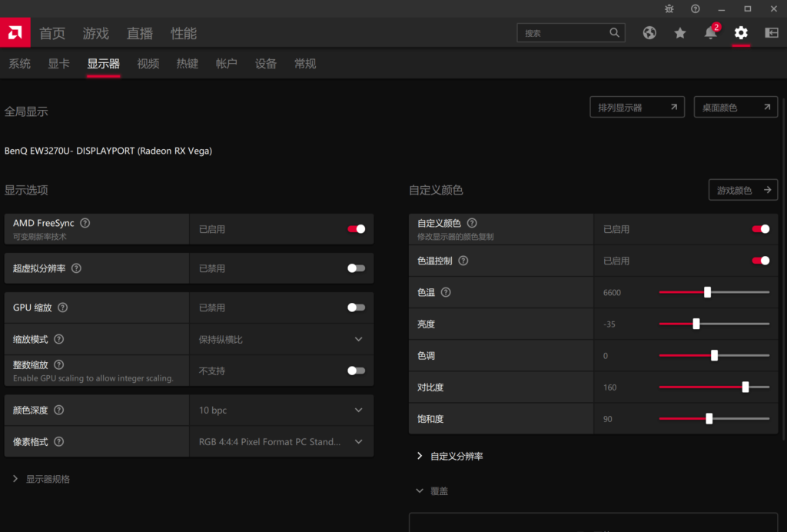Image resolution: width=787 pixels, height=532 pixels.
Task: Show help for 色温控制
Action: 463,261
